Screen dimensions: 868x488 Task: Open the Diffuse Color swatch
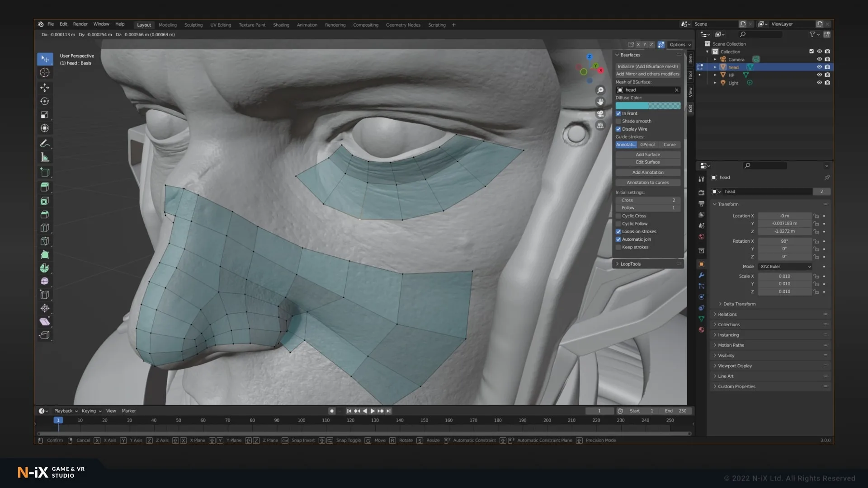[647, 106]
